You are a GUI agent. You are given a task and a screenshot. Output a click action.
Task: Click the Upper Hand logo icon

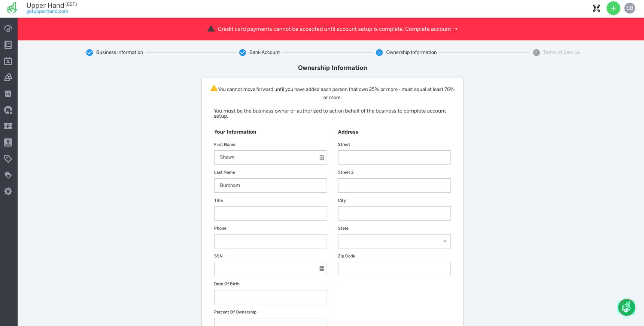click(x=12, y=8)
